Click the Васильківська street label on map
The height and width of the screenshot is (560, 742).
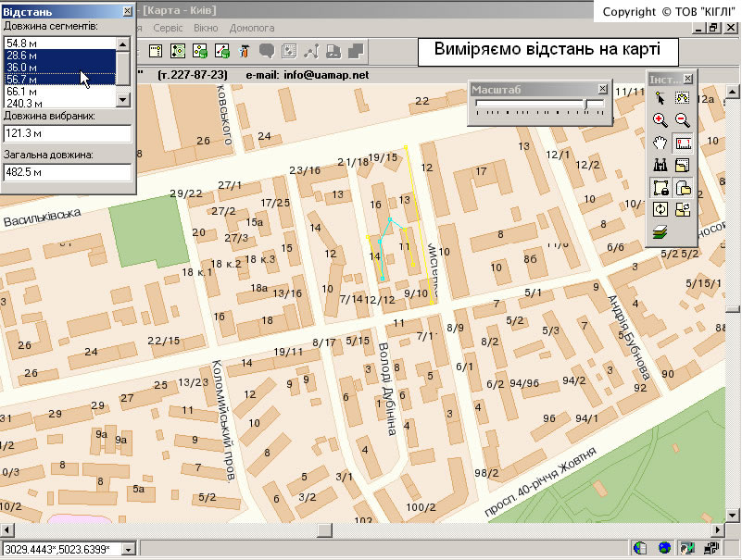click(42, 218)
